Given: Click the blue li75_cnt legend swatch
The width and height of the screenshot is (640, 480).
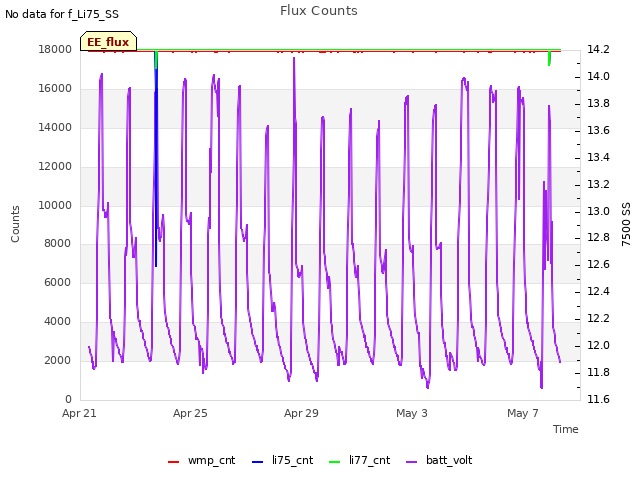Looking at the screenshot, I should 258,462.
